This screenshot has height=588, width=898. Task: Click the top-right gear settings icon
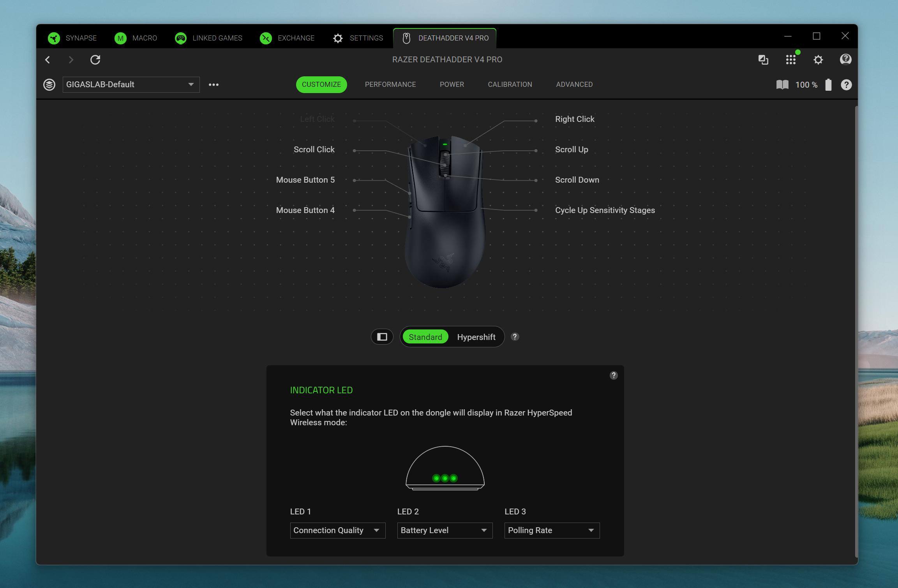point(818,60)
